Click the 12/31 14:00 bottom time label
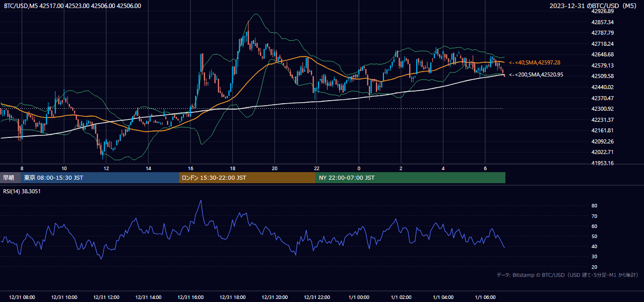The width and height of the screenshot is (644, 302). point(148,297)
